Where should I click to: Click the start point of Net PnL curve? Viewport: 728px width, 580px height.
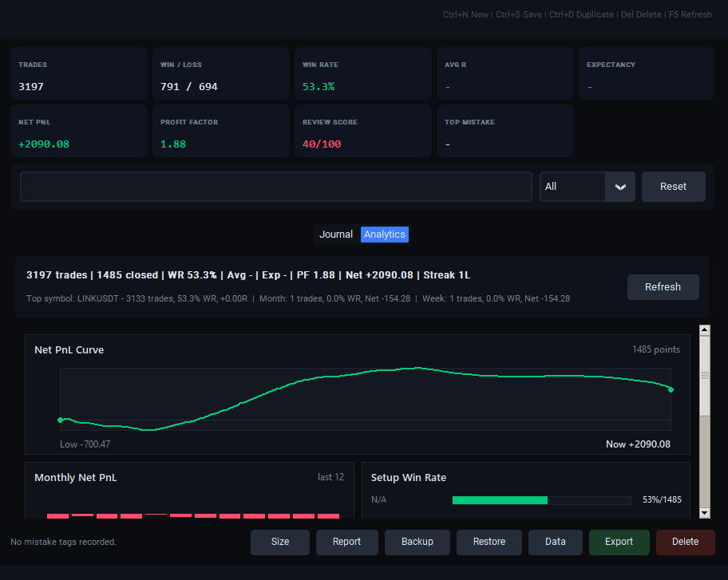coord(61,420)
